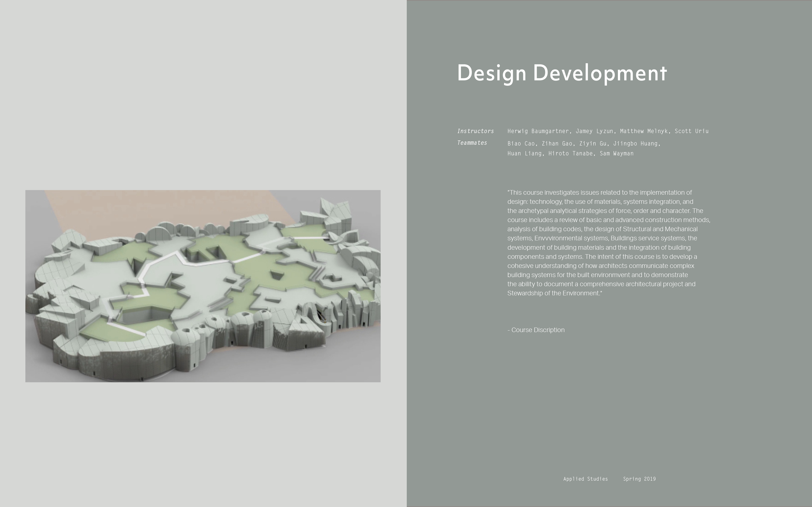Click teammate name Zihan Gao
The height and width of the screenshot is (507, 812).
pos(557,143)
